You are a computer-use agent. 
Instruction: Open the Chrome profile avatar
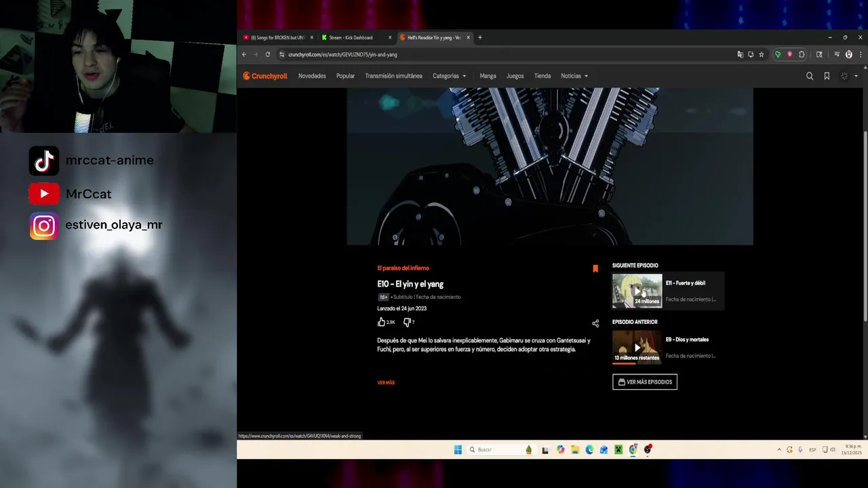849,54
